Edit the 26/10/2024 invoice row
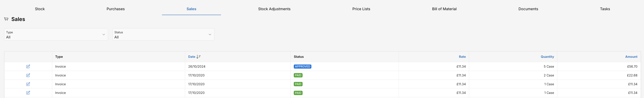 click(28, 66)
